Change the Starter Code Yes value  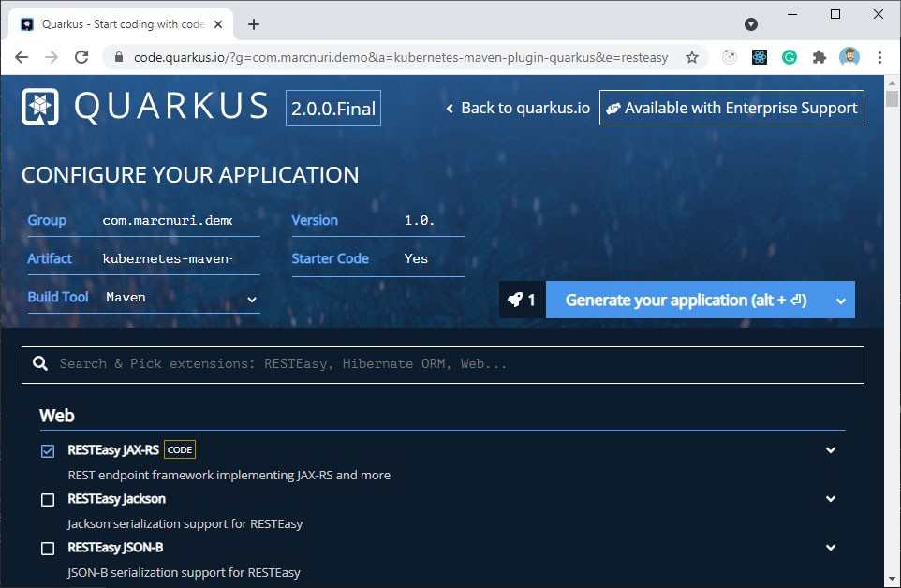point(434,259)
